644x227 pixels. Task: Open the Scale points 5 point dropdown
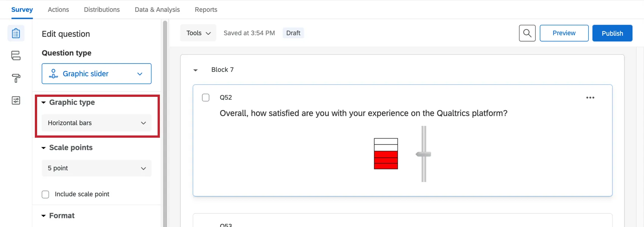coord(96,168)
